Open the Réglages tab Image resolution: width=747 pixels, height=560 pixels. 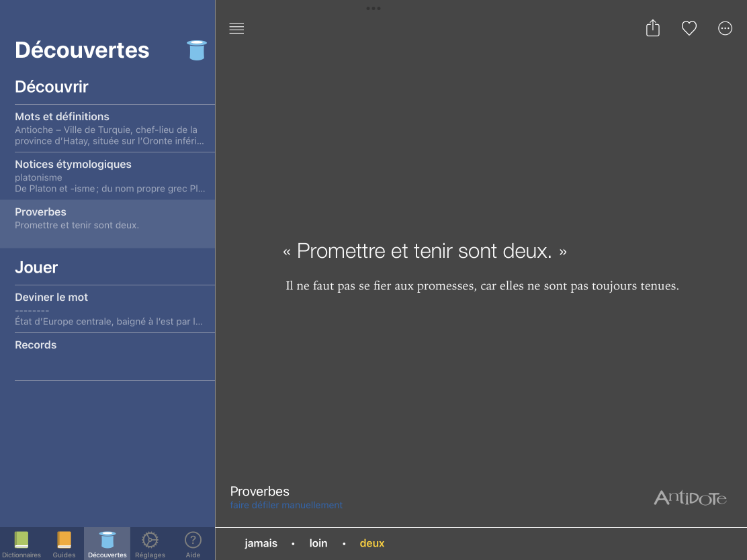coord(150,544)
